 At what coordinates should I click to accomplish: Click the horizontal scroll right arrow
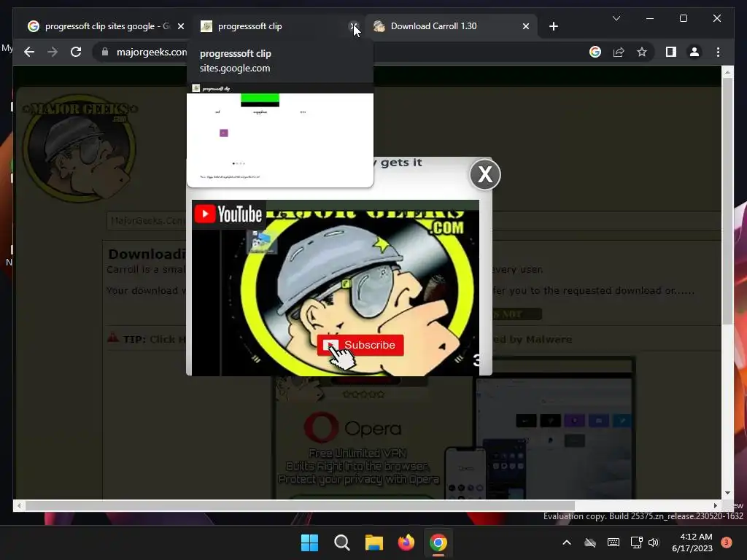(x=716, y=505)
